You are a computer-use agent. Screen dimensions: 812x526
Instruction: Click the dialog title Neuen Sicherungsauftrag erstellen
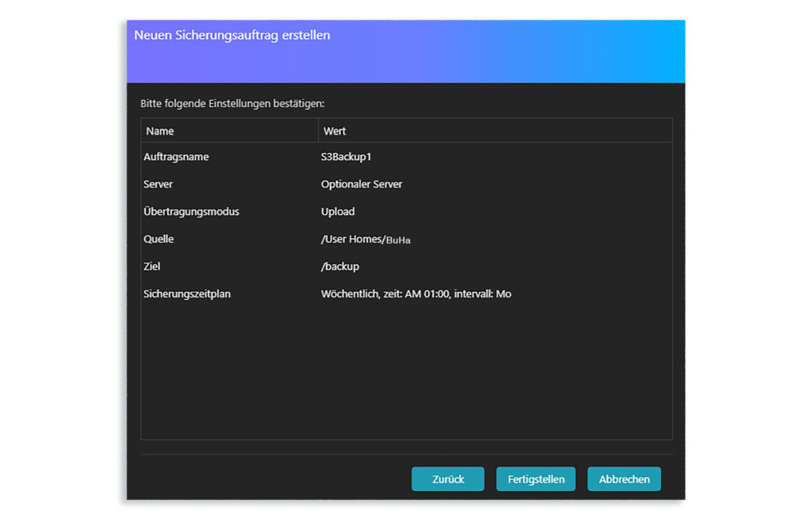tap(232, 36)
